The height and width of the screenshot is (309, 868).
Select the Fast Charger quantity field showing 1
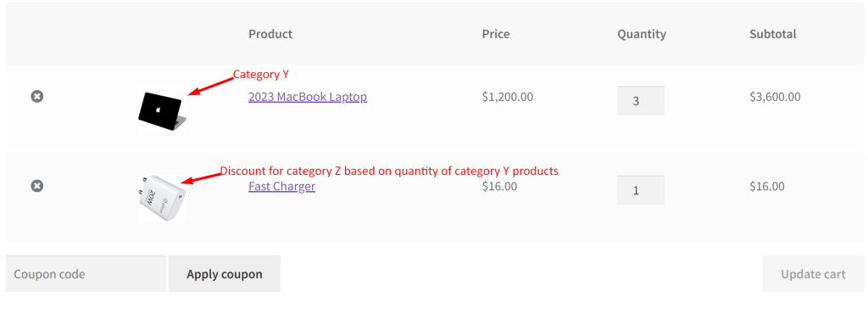pyautogui.click(x=641, y=190)
